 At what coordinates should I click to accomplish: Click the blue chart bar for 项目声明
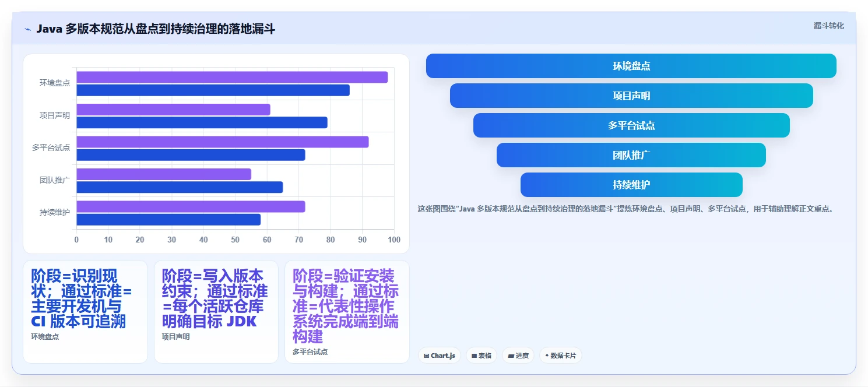[x=202, y=122]
